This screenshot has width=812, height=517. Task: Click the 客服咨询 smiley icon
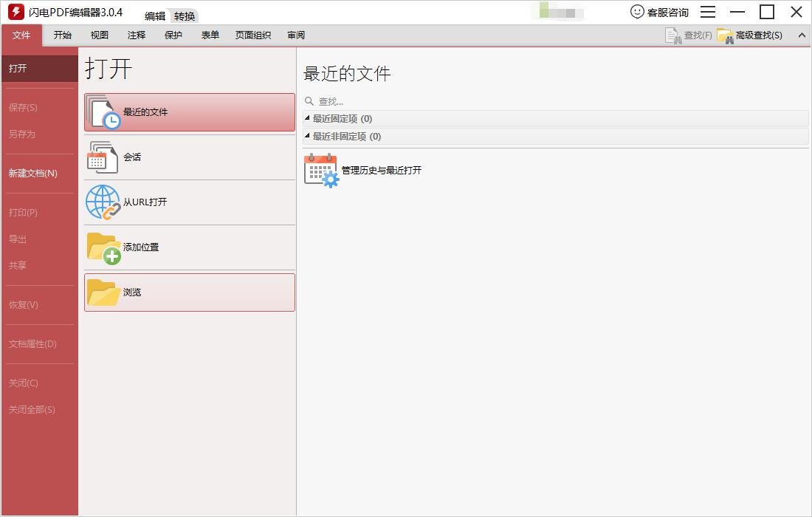636,12
